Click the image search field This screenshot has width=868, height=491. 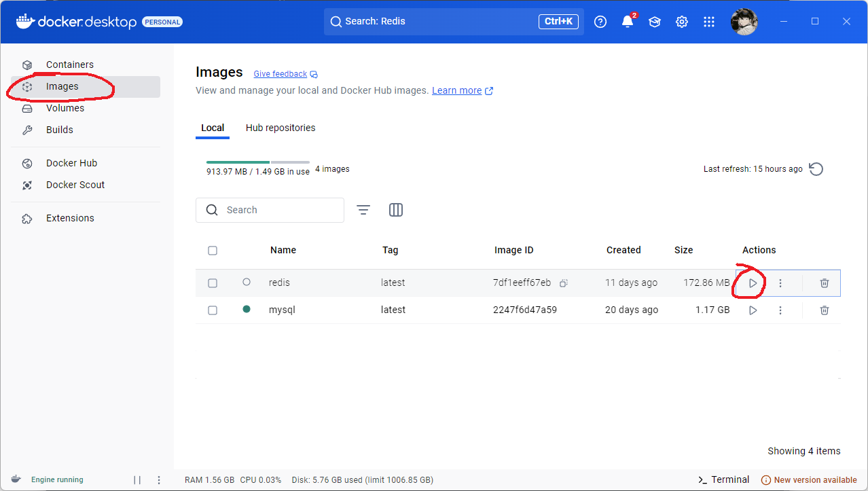pyautogui.click(x=278, y=211)
